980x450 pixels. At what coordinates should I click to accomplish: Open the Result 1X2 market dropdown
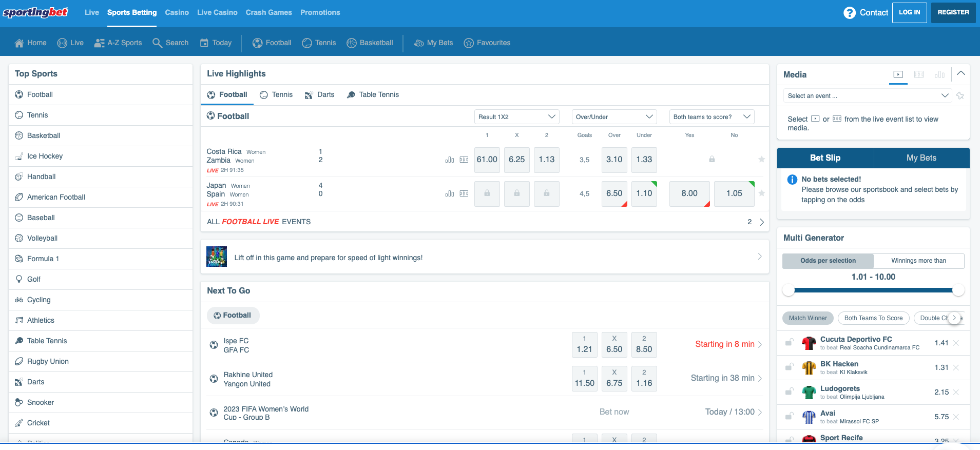pos(516,117)
